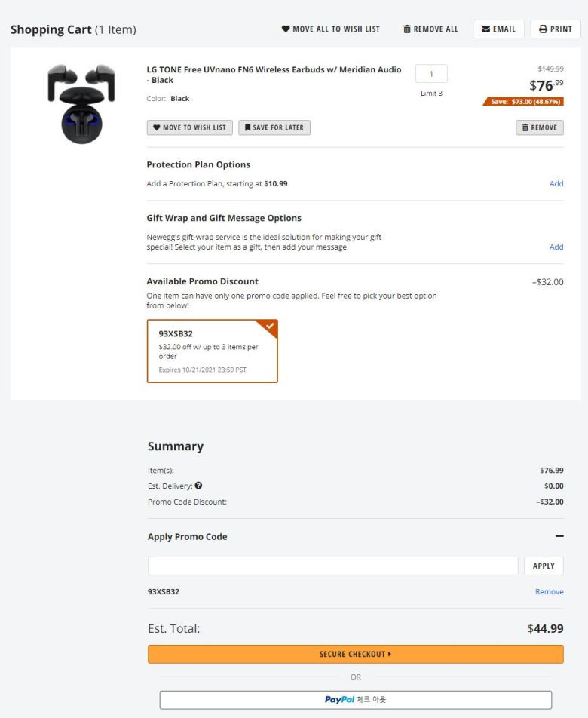Open the Est. Delivery help question mark

[198, 486]
